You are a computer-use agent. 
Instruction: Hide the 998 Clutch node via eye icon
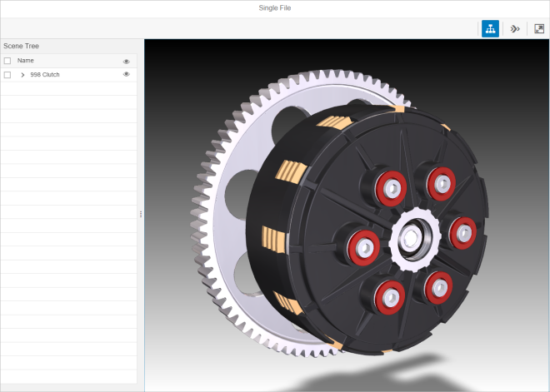click(127, 74)
